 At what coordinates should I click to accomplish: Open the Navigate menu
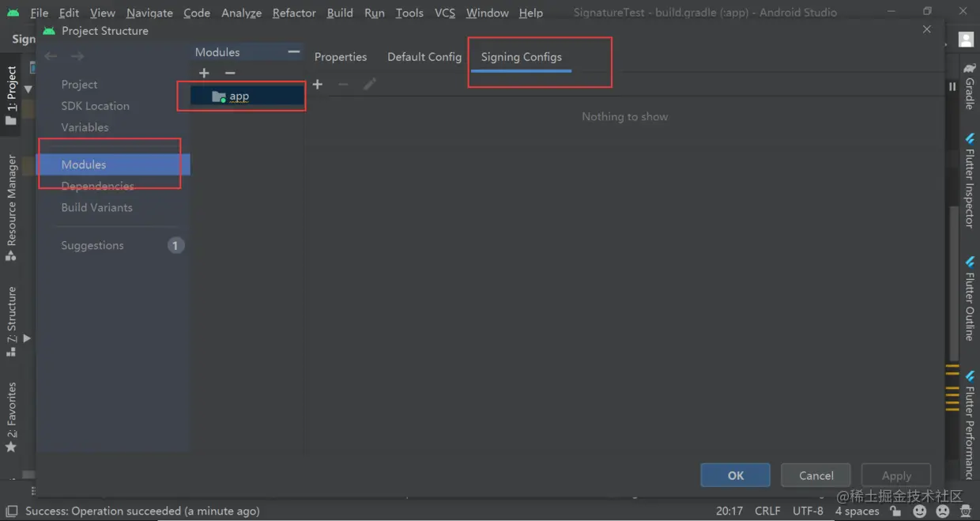(x=149, y=13)
